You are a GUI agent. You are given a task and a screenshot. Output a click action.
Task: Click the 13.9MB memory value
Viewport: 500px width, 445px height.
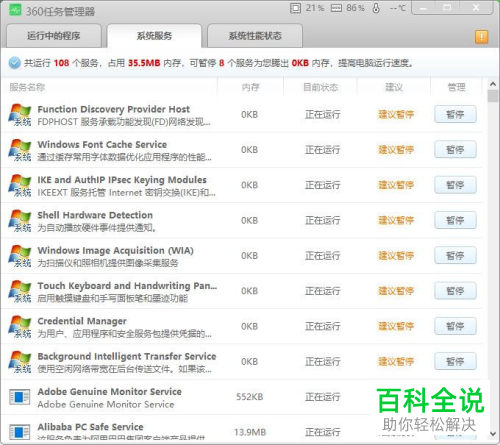(x=250, y=432)
